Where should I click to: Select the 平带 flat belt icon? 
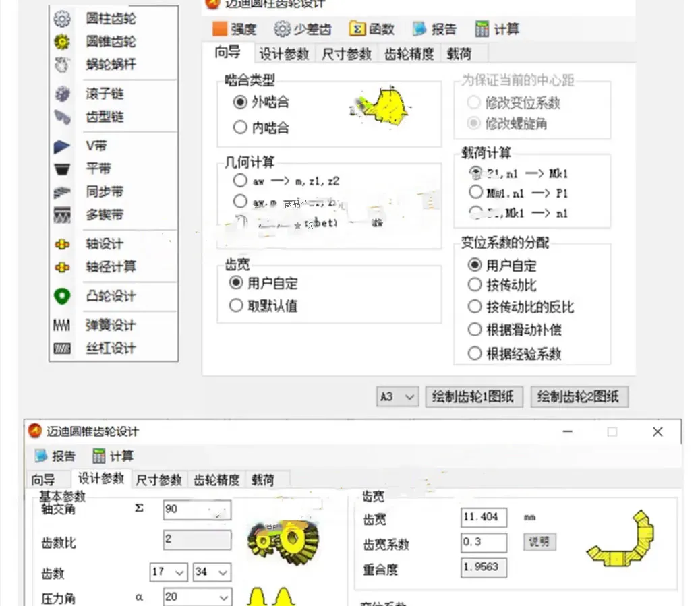click(62, 169)
